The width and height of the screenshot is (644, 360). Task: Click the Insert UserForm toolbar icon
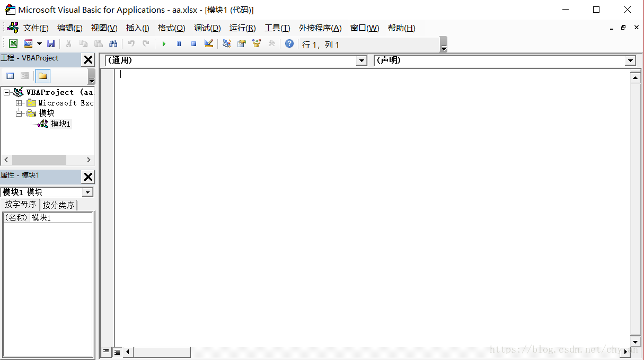click(x=28, y=44)
